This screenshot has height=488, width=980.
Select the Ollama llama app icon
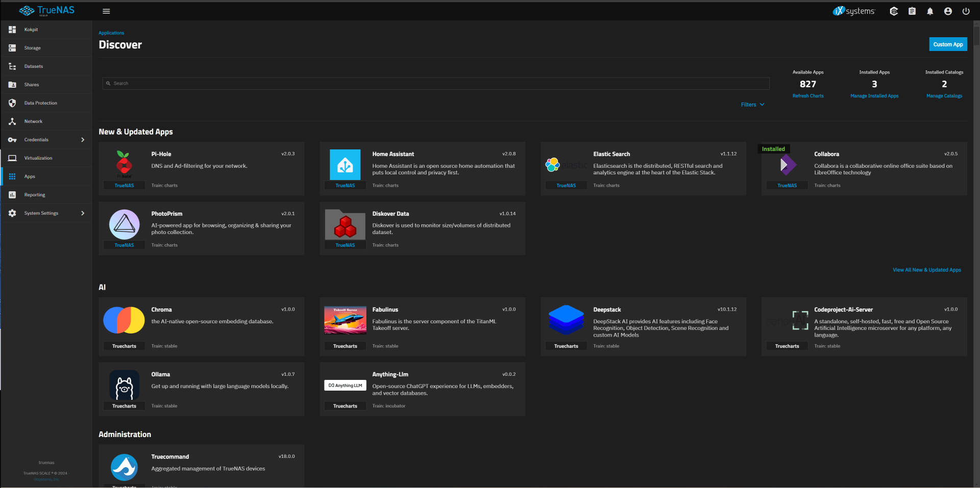pos(124,386)
